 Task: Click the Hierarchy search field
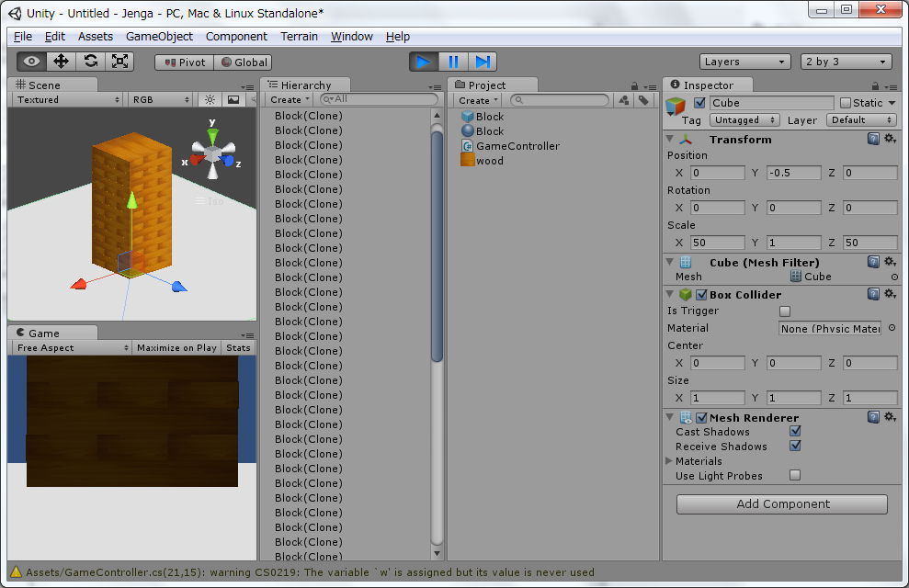380,99
